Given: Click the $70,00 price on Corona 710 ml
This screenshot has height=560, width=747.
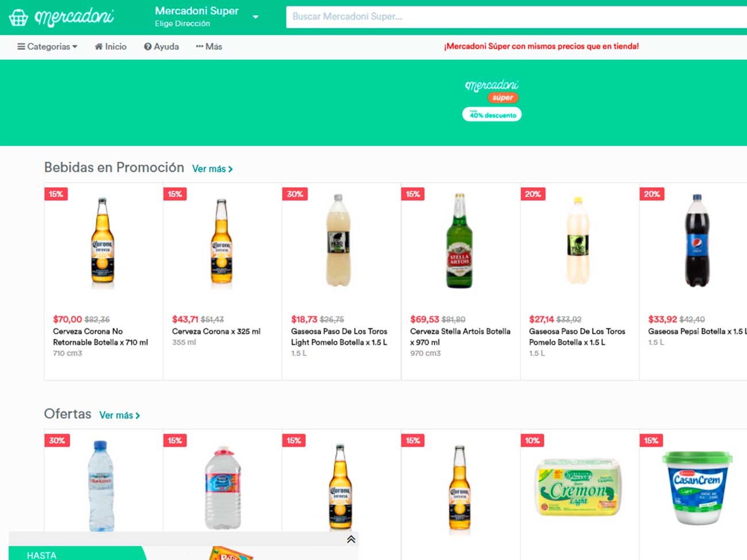Looking at the screenshot, I should 67,319.
